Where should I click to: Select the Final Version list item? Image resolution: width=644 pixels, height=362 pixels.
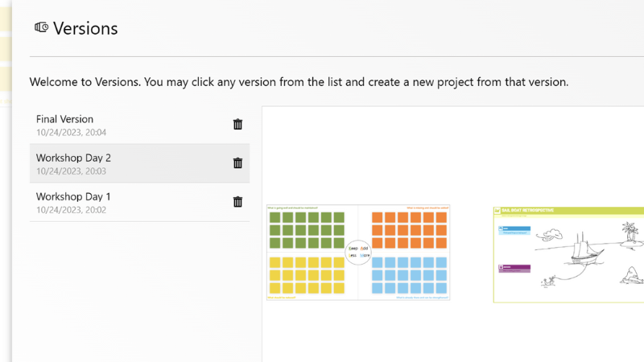[x=121, y=125]
